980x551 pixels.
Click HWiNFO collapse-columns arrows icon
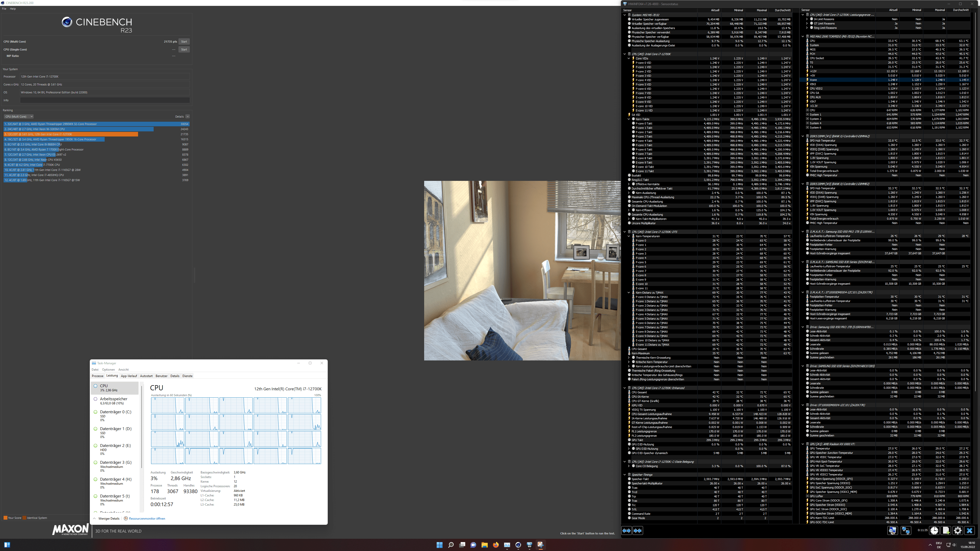pyautogui.click(x=638, y=531)
